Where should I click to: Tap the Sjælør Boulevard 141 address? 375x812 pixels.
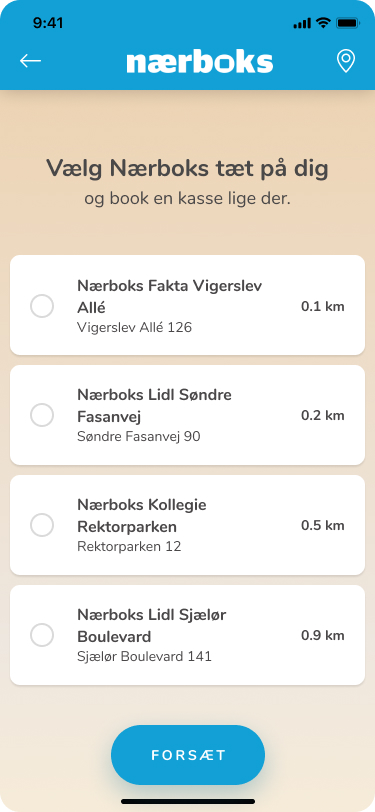(x=145, y=656)
